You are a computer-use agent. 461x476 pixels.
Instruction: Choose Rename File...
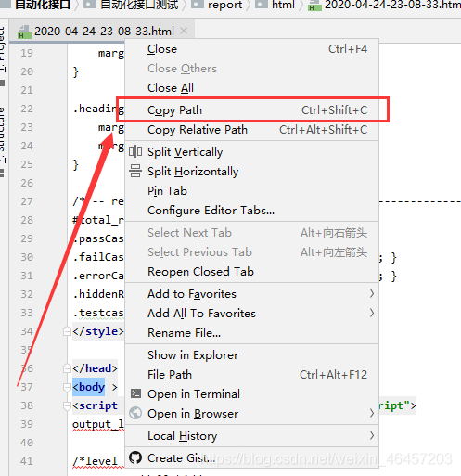click(x=251, y=333)
